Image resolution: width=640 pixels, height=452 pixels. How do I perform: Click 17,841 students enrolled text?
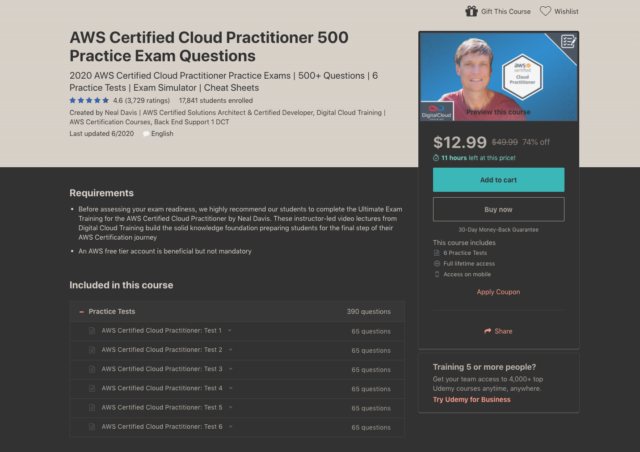click(216, 100)
